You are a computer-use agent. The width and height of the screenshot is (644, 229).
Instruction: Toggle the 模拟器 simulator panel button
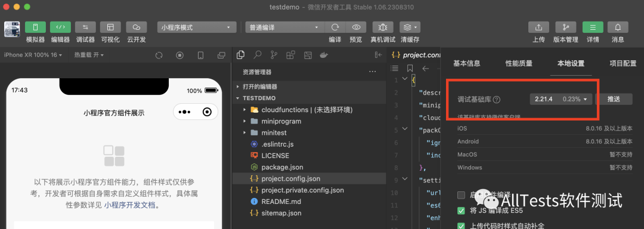(x=35, y=27)
